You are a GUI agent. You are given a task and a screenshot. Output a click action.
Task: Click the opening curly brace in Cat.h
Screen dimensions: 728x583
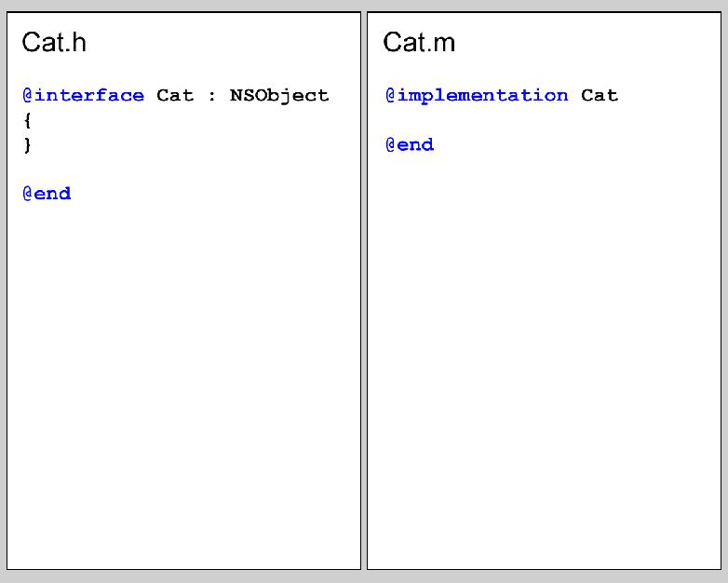coord(27,121)
